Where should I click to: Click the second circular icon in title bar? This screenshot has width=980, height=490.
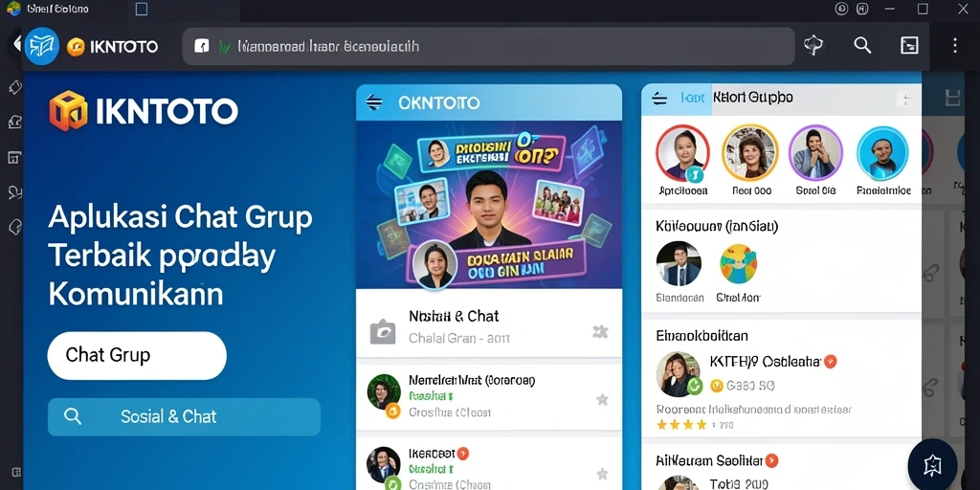pyautogui.click(x=862, y=9)
